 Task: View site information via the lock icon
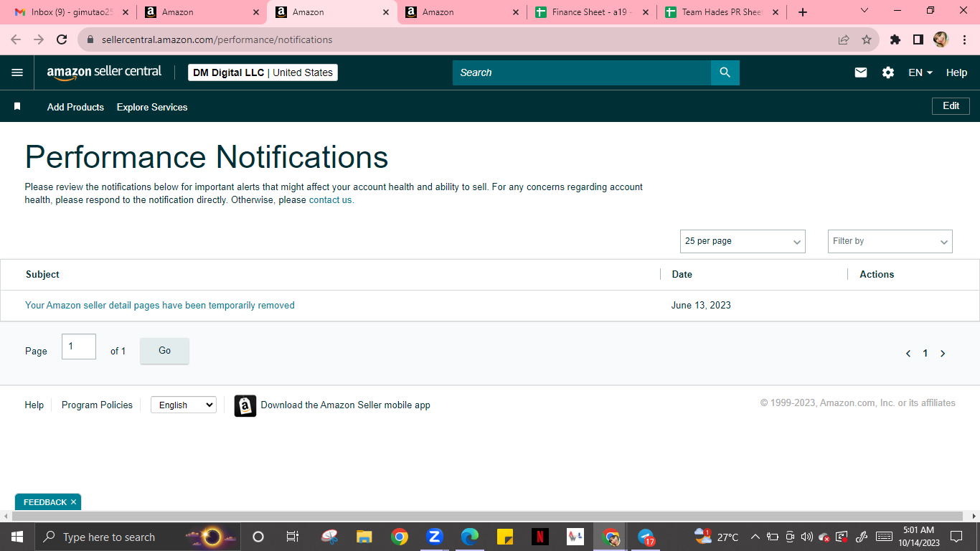(x=90, y=40)
